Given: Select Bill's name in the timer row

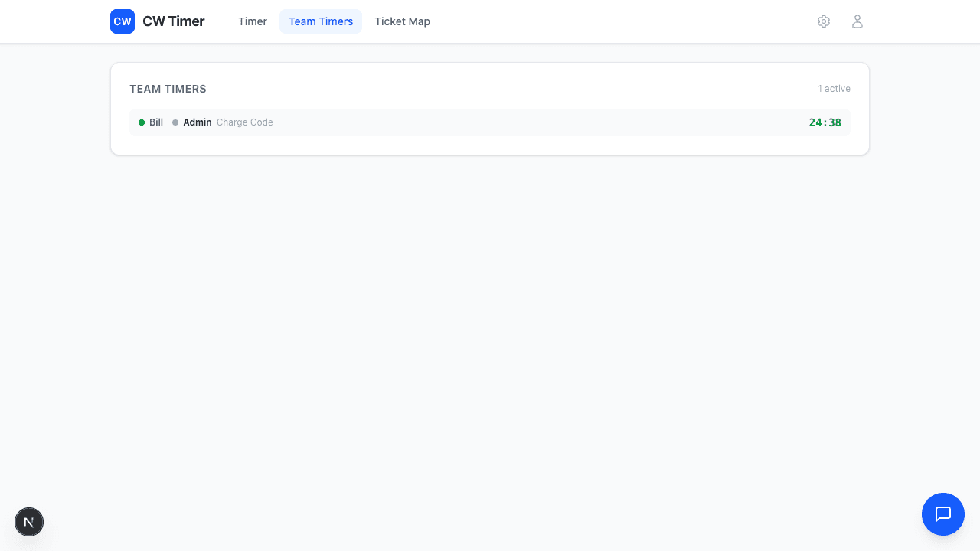Looking at the screenshot, I should click(156, 122).
